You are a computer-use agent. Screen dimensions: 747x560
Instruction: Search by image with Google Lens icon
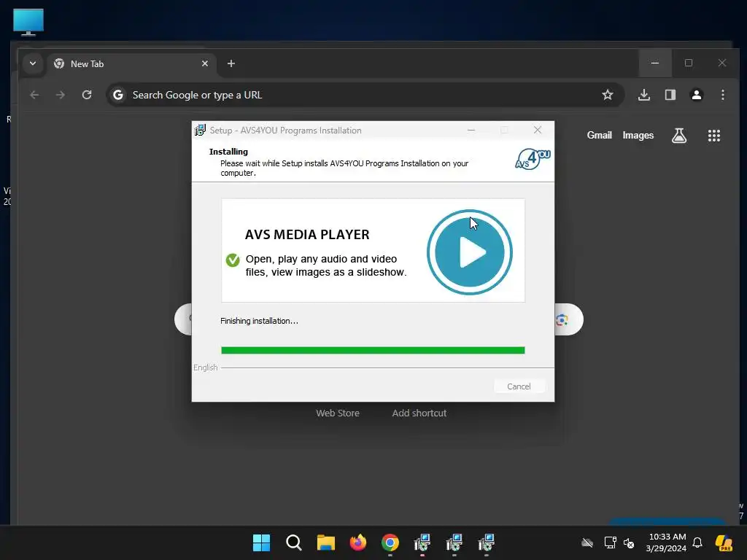[x=562, y=319]
